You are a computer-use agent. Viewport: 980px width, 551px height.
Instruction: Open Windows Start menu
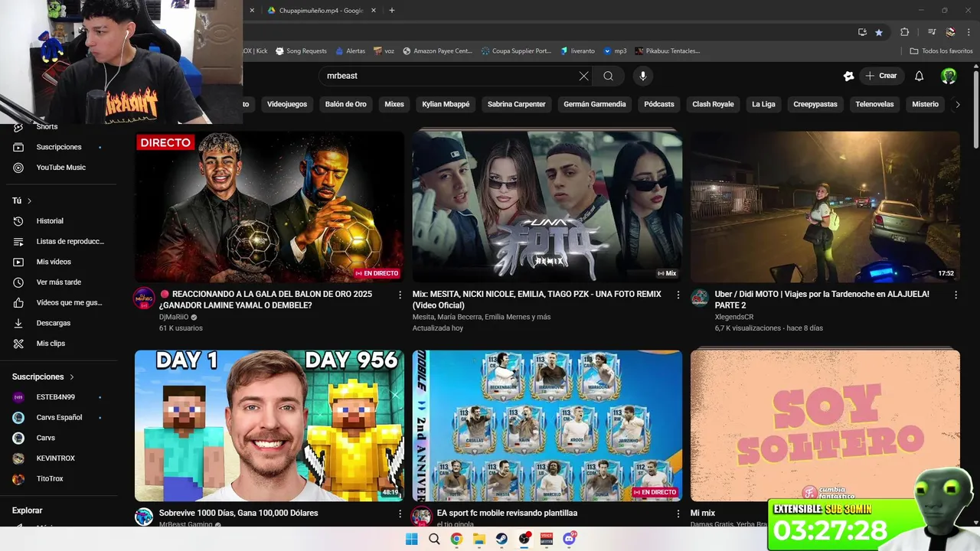coord(411,539)
